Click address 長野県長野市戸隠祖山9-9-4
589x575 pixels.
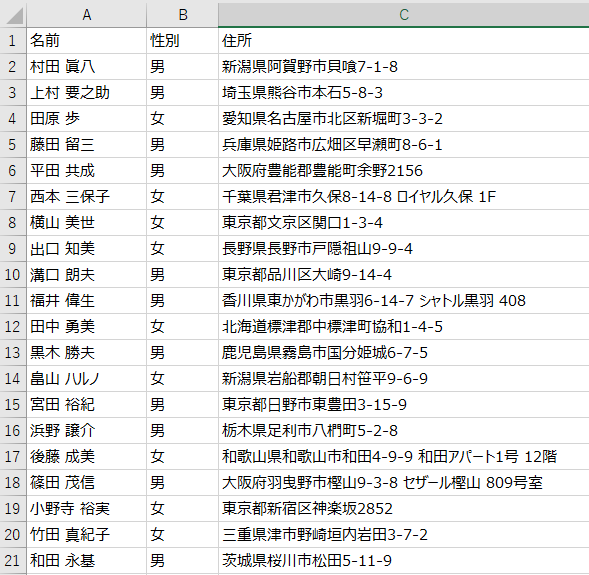pos(404,249)
